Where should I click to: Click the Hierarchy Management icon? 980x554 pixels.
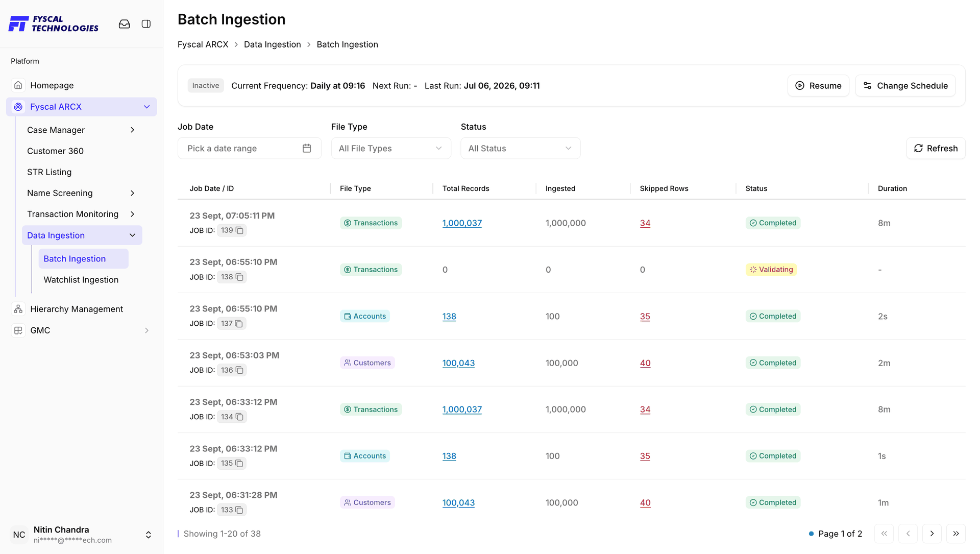click(18, 309)
